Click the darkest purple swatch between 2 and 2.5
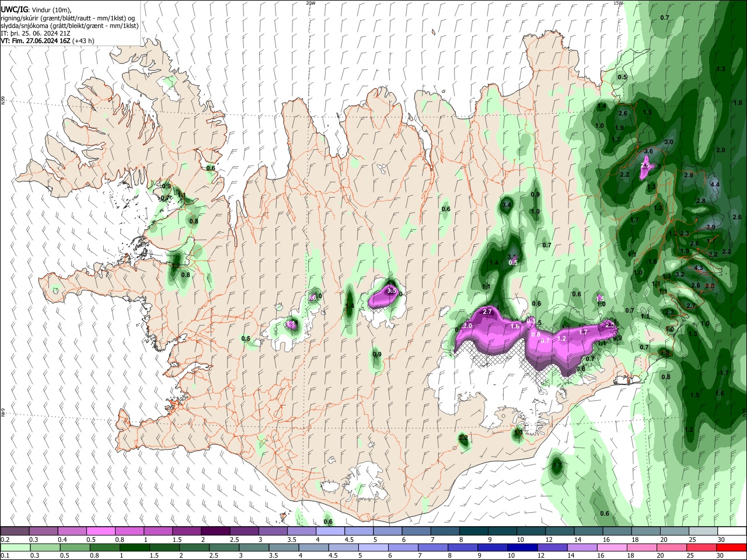The width and height of the screenshot is (747, 560). pos(215,531)
